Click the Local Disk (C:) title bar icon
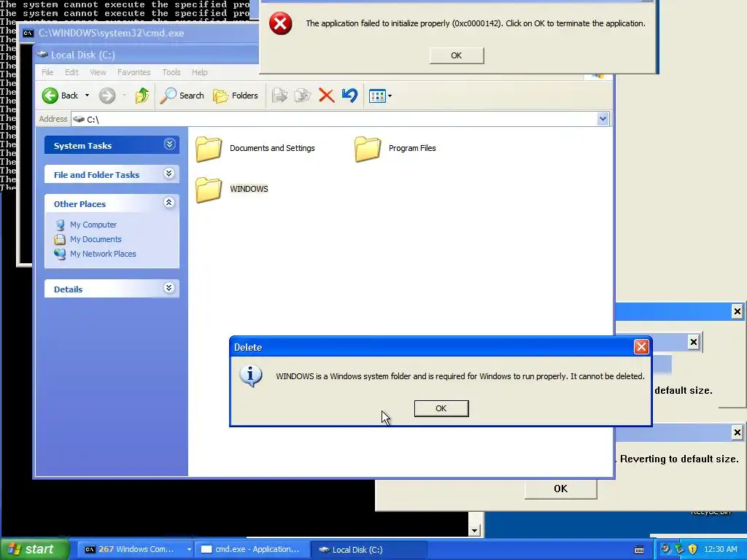Screen dimensions: 747x560 click(43, 54)
